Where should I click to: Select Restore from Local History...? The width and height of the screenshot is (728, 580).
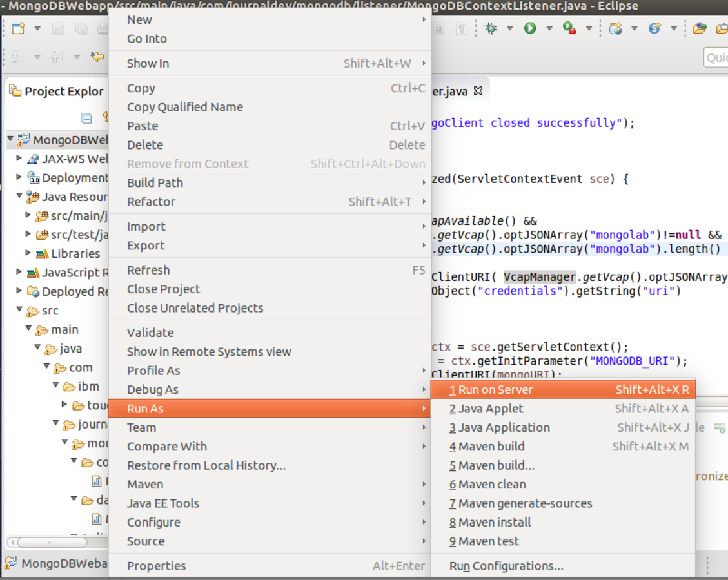click(x=270, y=465)
